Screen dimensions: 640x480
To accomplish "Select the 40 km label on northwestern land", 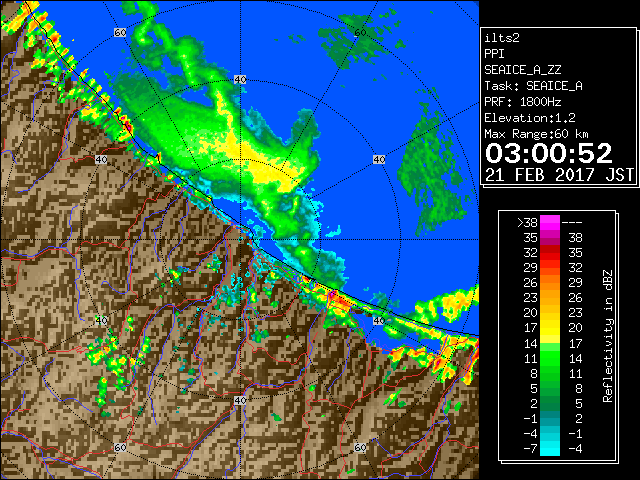I will [101, 159].
